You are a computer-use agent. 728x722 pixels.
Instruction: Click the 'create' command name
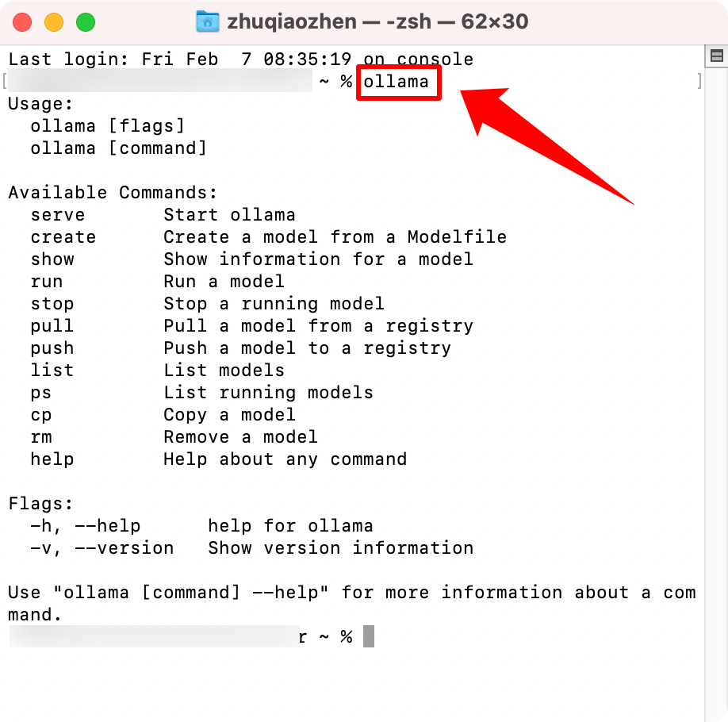click(63, 237)
